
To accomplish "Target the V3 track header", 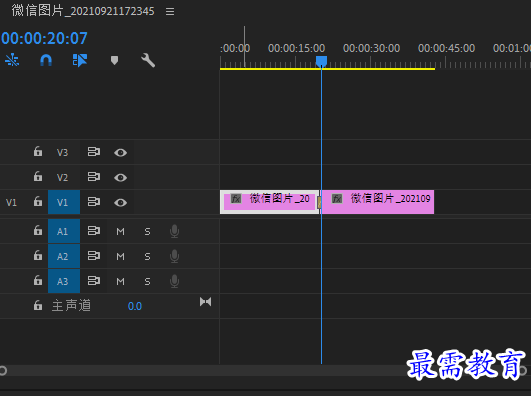I will point(64,152).
